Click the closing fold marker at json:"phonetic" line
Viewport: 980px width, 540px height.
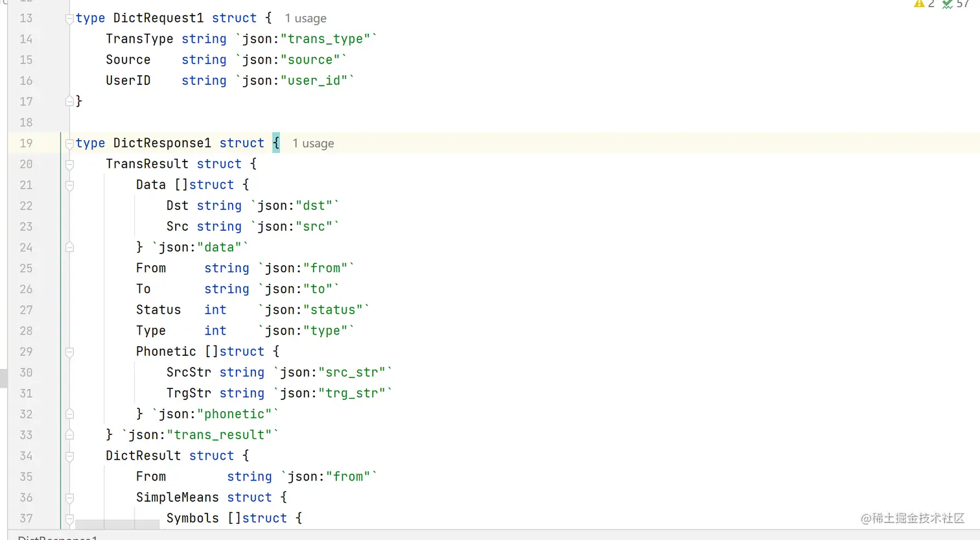(x=69, y=414)
